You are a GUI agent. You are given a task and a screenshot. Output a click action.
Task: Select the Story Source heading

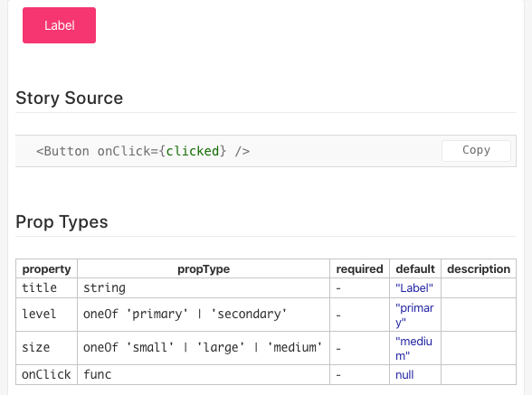[69, 98]
